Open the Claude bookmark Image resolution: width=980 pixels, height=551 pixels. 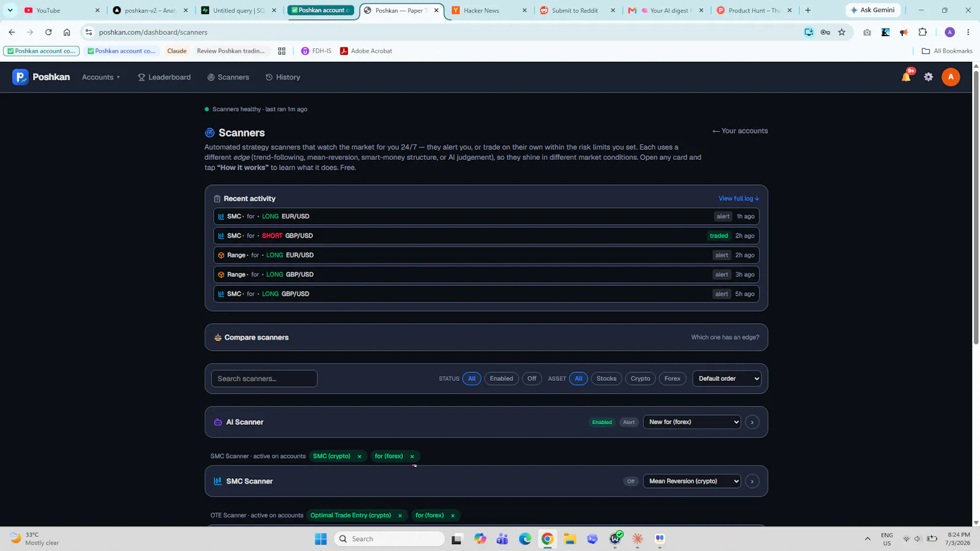tap(176, 51)
